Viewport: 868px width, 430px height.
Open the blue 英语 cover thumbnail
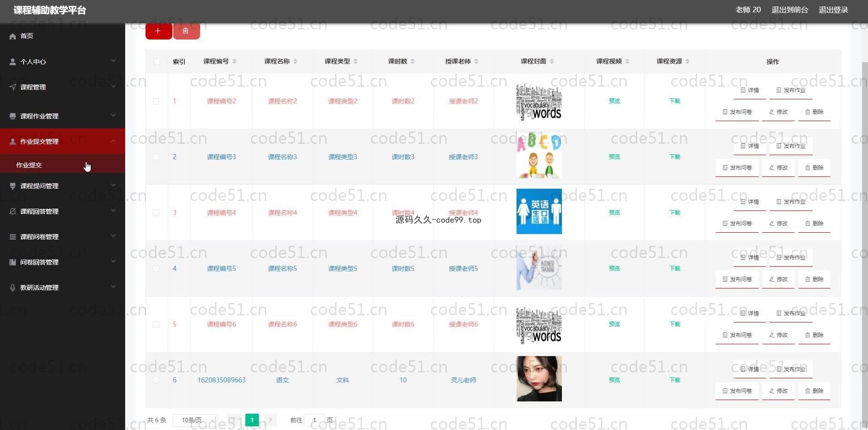[x=539, y=211]
